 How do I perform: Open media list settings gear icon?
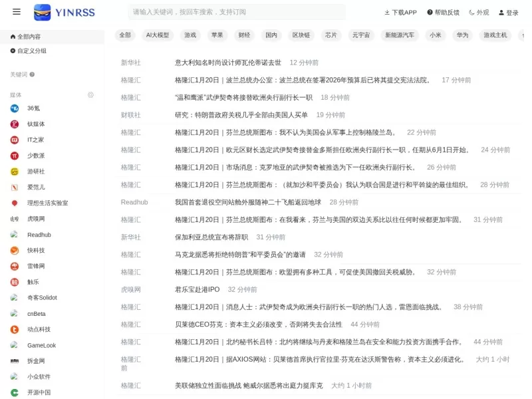[x=91, y=95]
